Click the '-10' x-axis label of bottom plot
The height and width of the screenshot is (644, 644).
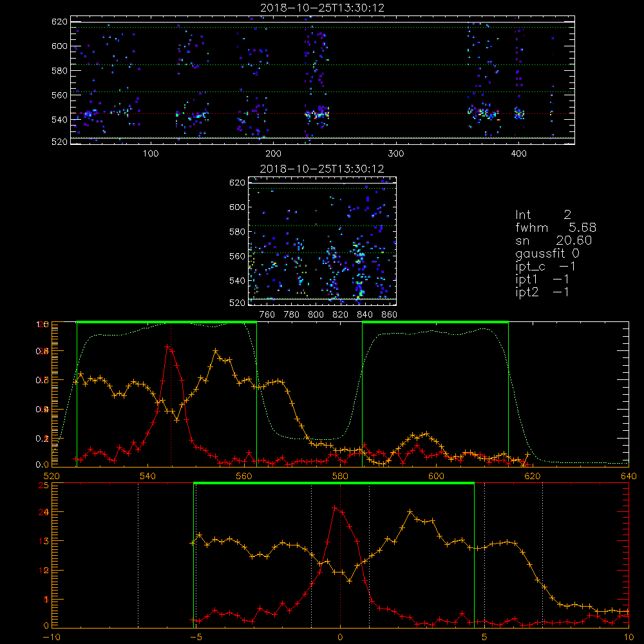coord(52,638)
